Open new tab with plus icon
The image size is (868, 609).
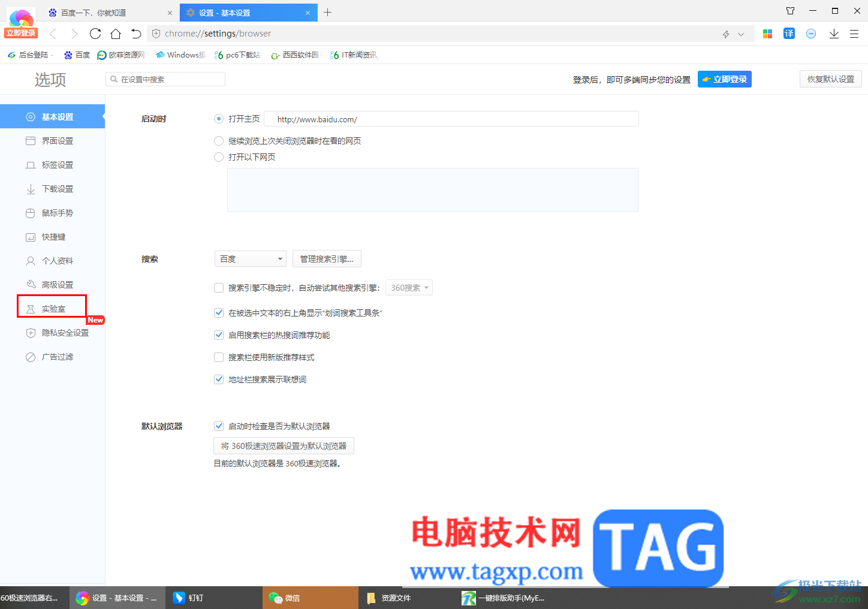tap(327, 12)
